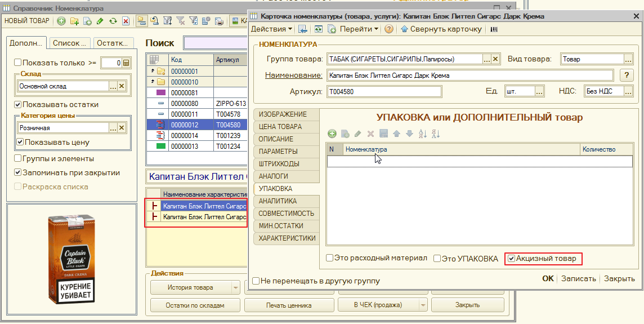Clear Розничная price category with X button
The image size is (644, 324).
coord(122,128)
